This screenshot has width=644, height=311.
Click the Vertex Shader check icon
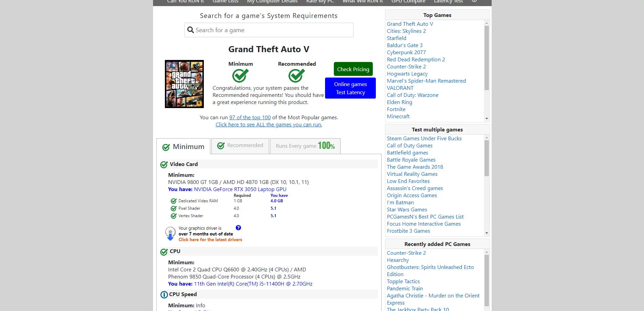[x=174, y=216]
